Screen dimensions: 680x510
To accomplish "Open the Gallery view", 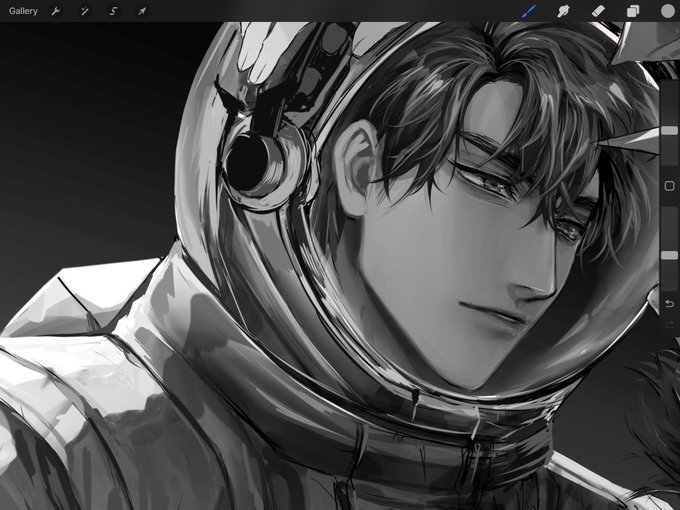I will [x=23, y=11].
